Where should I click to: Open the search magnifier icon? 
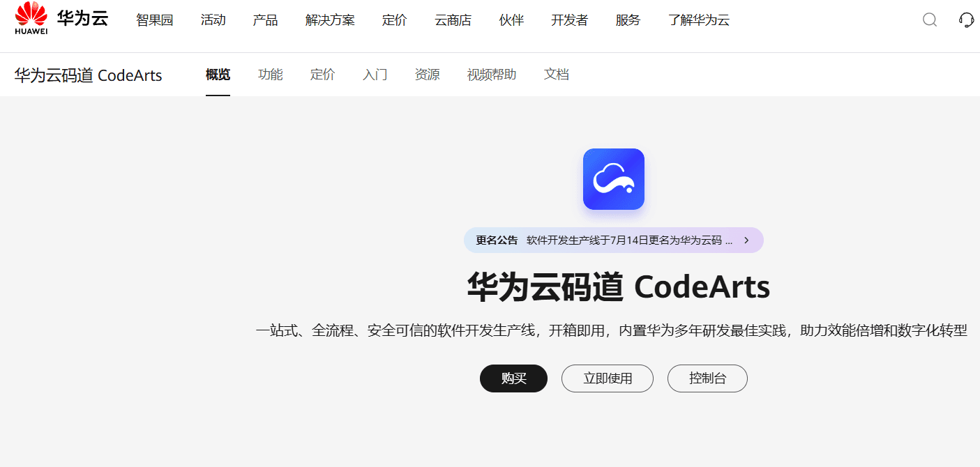[x=930, y=20]
